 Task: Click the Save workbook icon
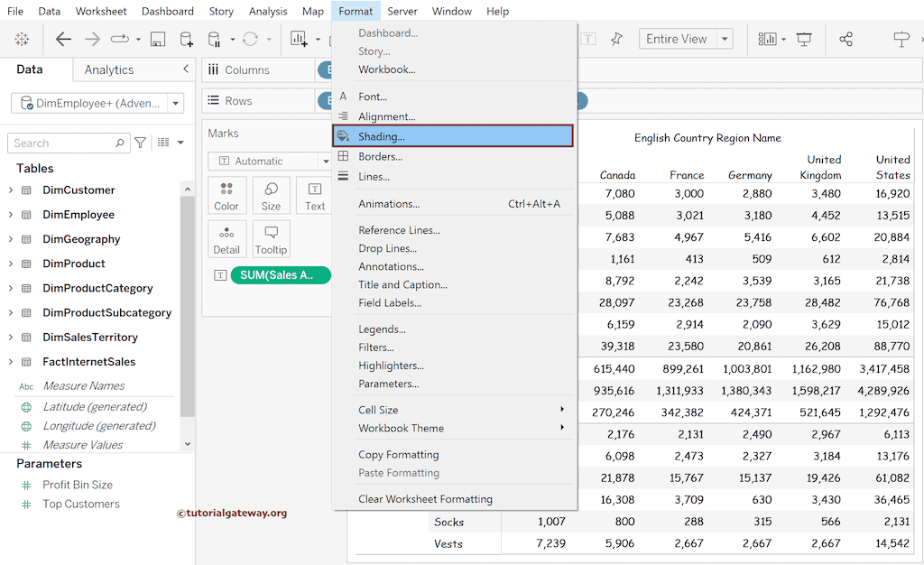click(x=158, y=39)
